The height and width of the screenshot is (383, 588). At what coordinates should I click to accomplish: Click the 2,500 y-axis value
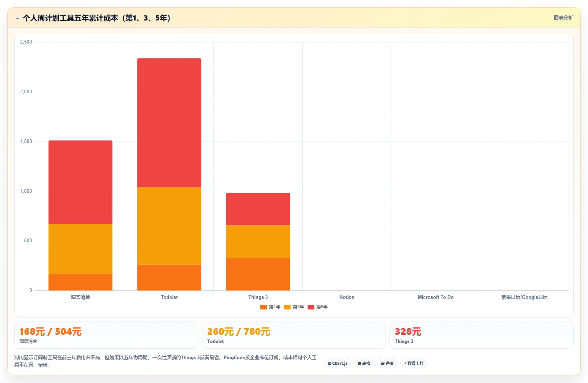point(26,42)
